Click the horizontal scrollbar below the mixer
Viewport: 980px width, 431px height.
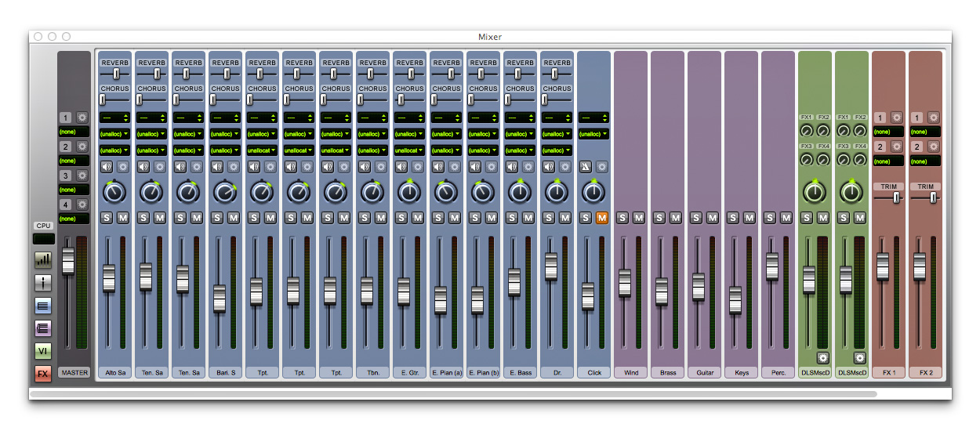tap(453, 393)
